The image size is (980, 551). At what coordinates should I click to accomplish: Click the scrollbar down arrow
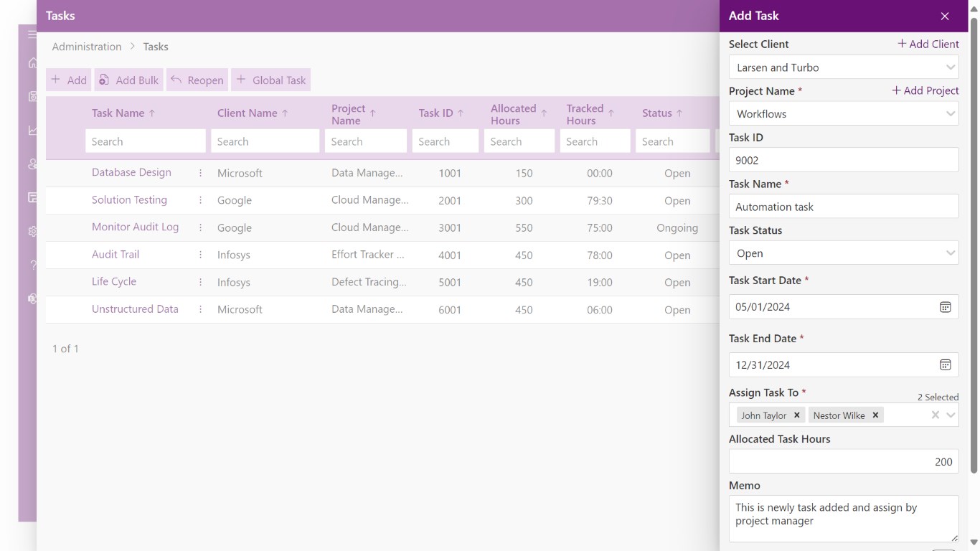pos(974,542)
